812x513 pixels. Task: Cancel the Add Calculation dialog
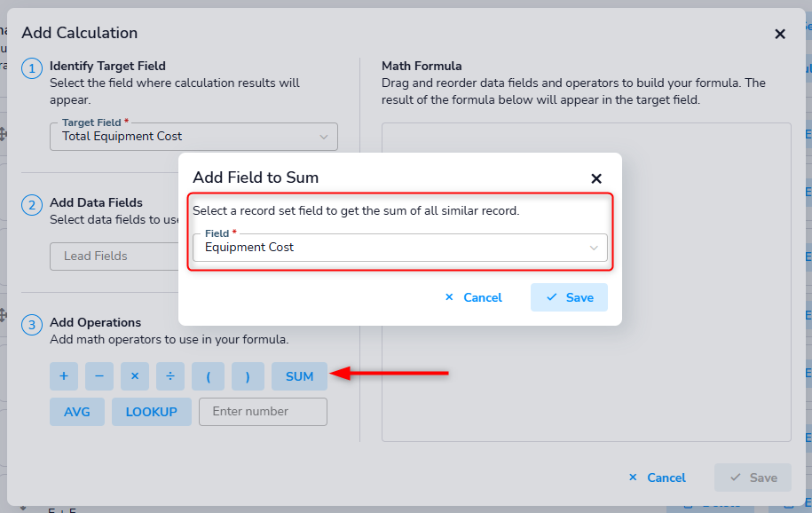coord(657,477)
